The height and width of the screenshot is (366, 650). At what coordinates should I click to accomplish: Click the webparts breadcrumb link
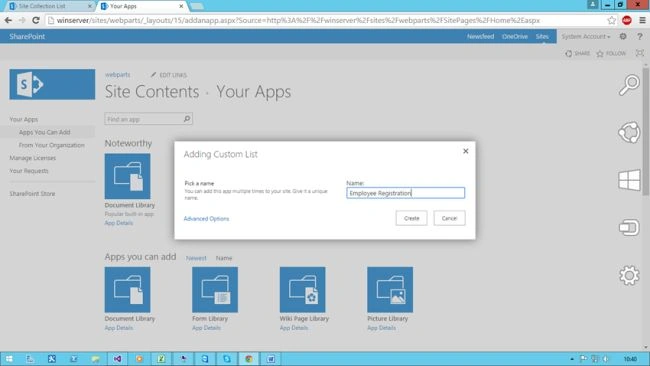point(117,75)
